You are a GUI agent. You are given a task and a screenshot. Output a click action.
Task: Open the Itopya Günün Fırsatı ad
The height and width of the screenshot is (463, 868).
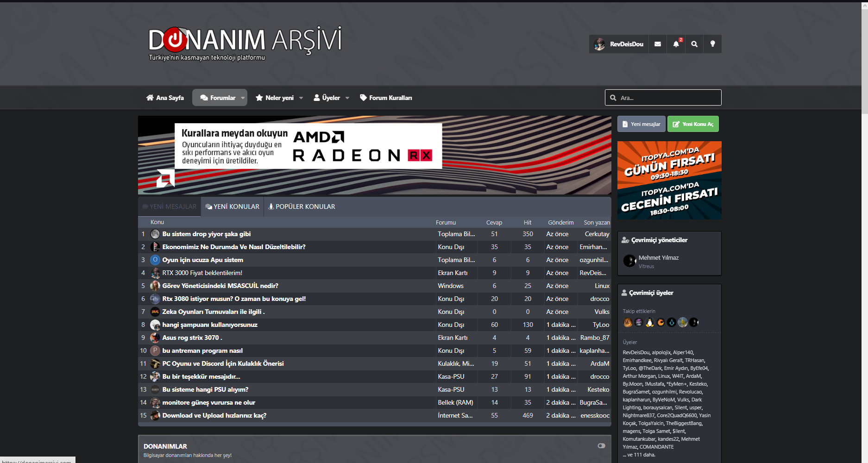[669, 180]
